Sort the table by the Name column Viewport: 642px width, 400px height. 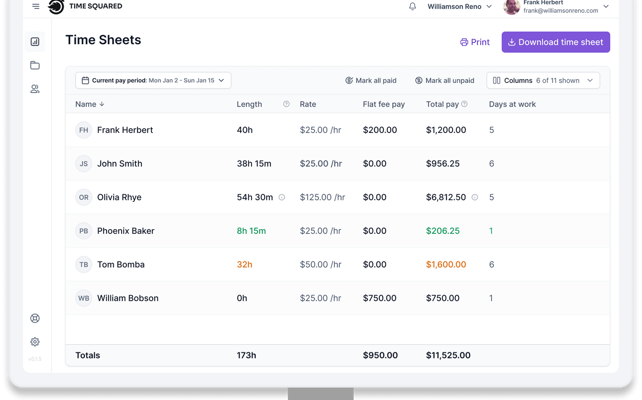(90, 104)
